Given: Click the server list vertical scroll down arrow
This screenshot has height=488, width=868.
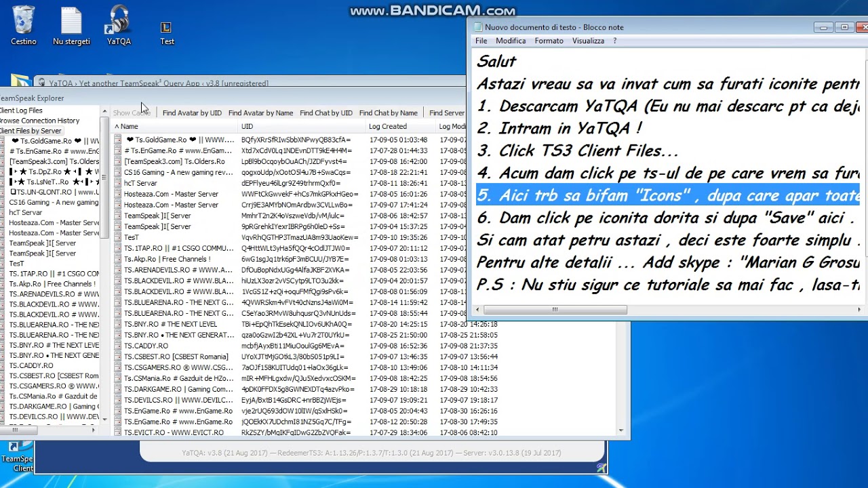Looking at the screenshot, I should click(x=622, y=430).
